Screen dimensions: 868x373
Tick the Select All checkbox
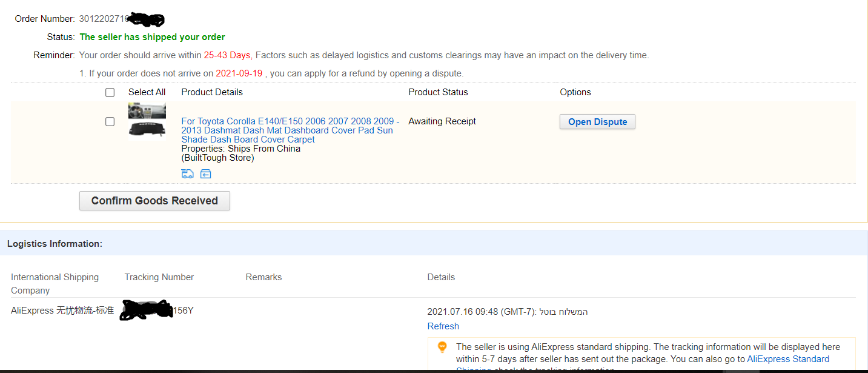pos(110,92)
